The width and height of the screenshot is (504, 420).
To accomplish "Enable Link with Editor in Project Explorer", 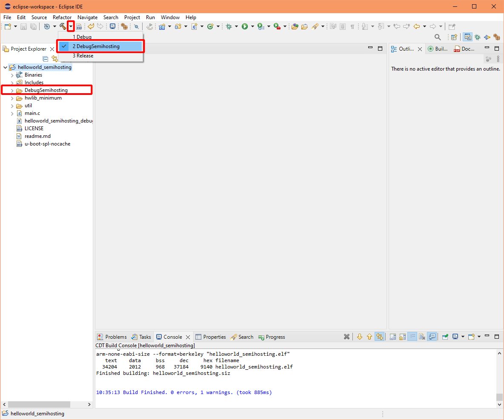I will point(55,59).
